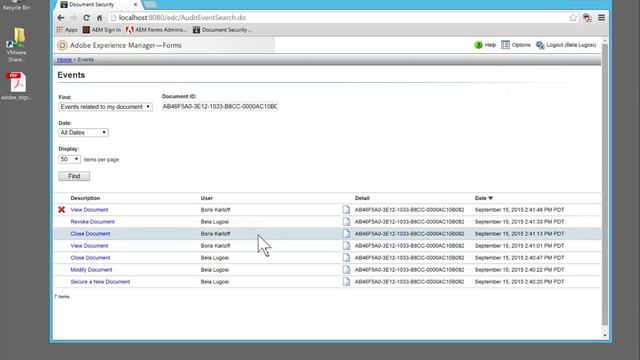
Task: Open Document Security bookmark
Action: 222,30
